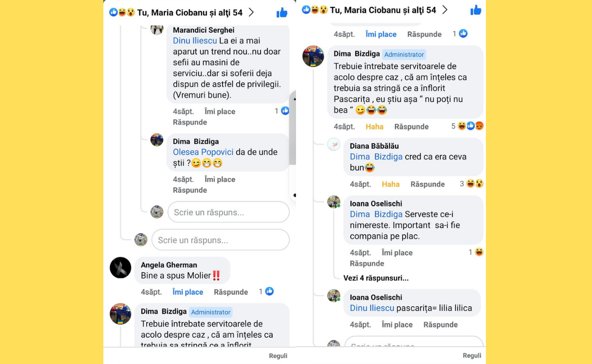The image size is (592, 364).
Task: Click Dima Bizdiga's avatar in right panel
Action: (313, 56)
